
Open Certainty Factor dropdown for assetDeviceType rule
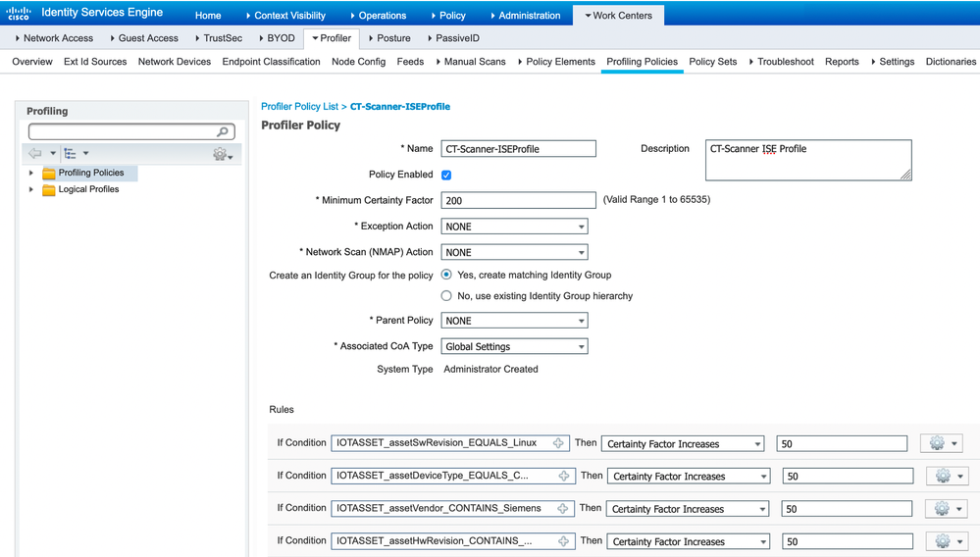pyautogui.click(x=689, y=477)
